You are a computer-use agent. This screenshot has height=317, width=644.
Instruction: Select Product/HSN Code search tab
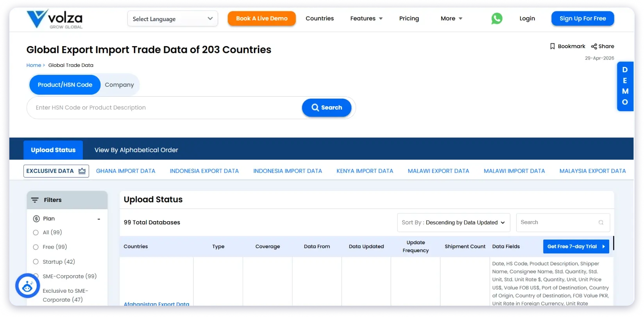click(x=65, y=85)
